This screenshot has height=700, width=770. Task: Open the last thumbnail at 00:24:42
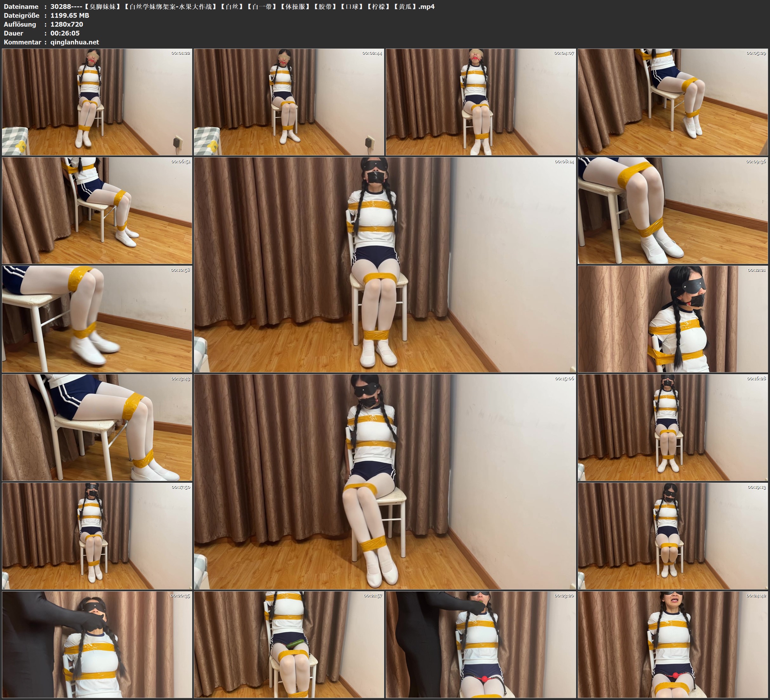click(x=673, y=644)
